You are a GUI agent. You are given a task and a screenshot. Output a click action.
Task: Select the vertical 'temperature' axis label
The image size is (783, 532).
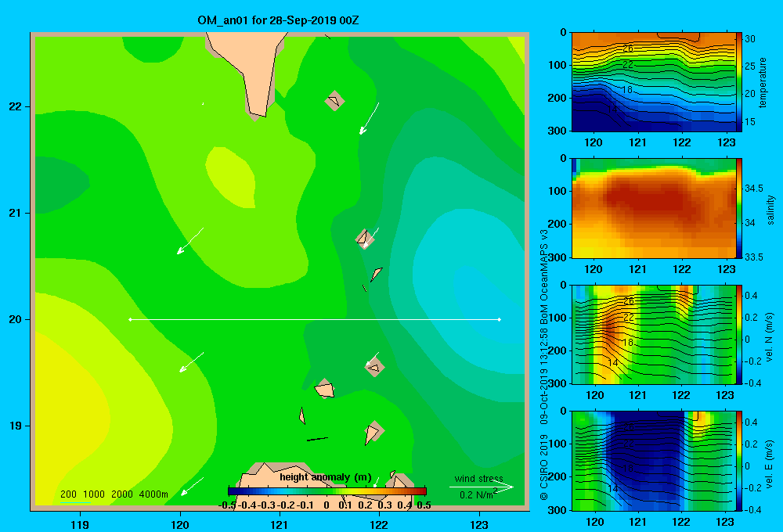click(763, 82)
